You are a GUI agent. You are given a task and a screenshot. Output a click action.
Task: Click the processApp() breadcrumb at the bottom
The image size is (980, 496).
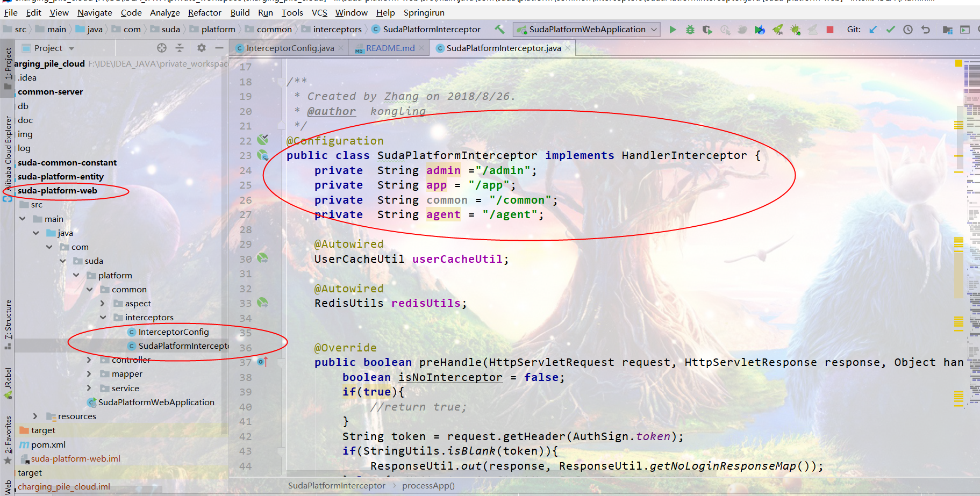point(428,485)
